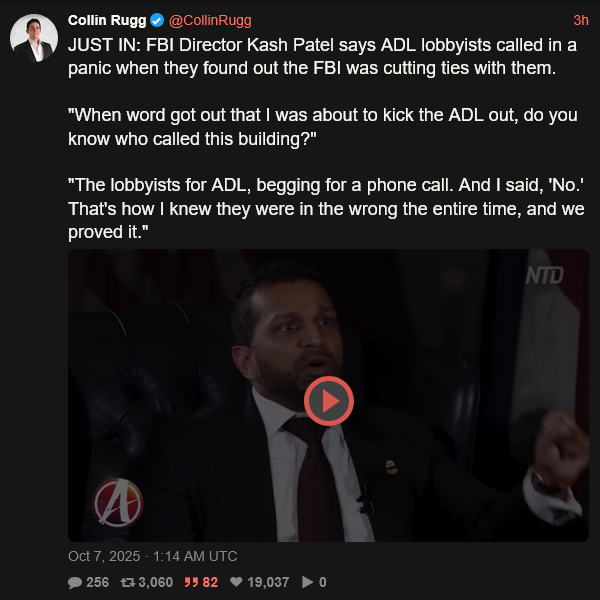Click the heart likes icon
Image resolution: width=600 pixels, height=600 pixels.
pyautogui.click(x=236, y=582)
